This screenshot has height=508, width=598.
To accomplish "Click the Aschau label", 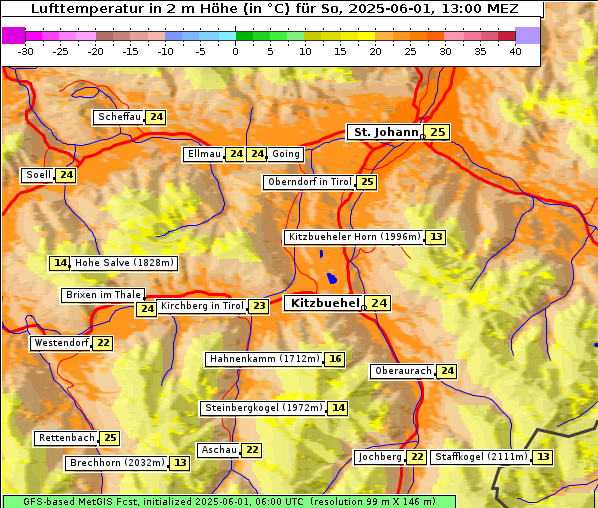I will 219,450.
